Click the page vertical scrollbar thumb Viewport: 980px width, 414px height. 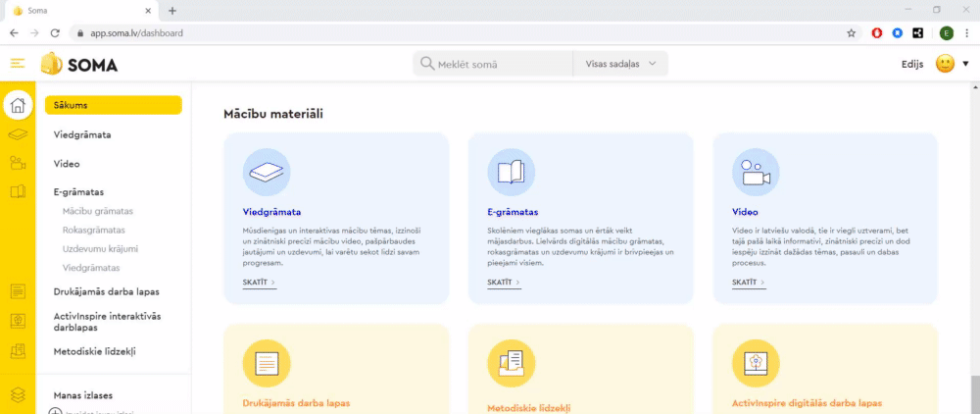[x=975, y=394]
